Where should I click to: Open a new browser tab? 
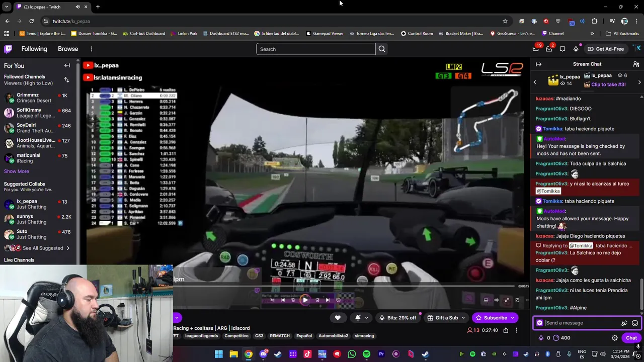(x=98, y=7)
